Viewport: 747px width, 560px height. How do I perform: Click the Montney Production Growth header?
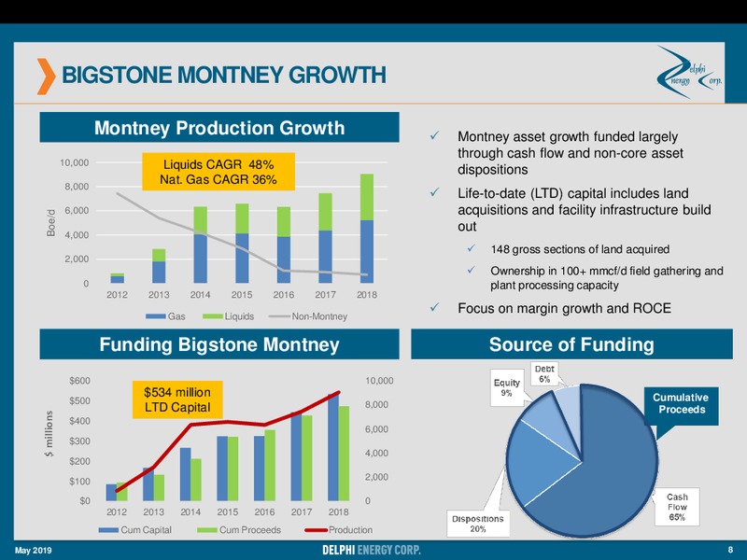tap(219, 127)
